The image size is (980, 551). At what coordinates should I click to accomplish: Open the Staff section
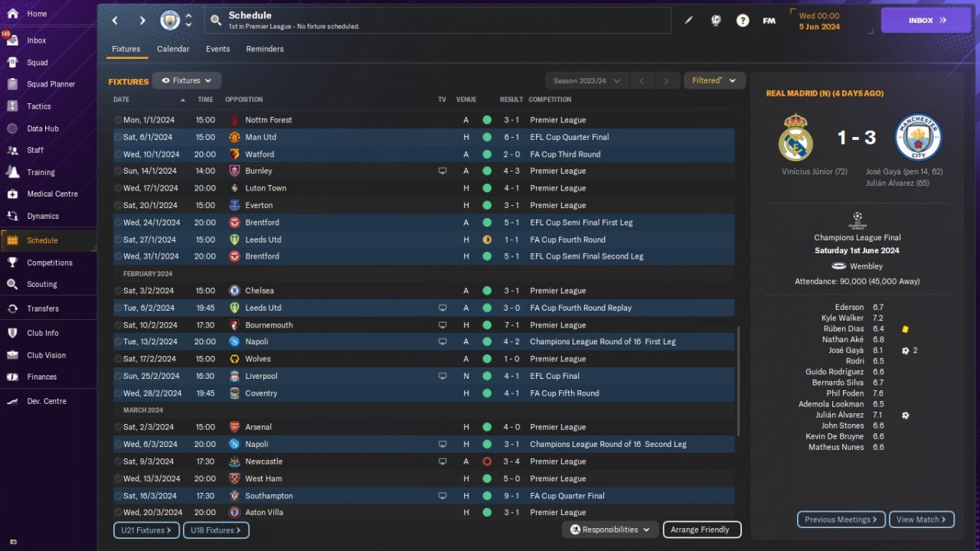tap(35, 150)
